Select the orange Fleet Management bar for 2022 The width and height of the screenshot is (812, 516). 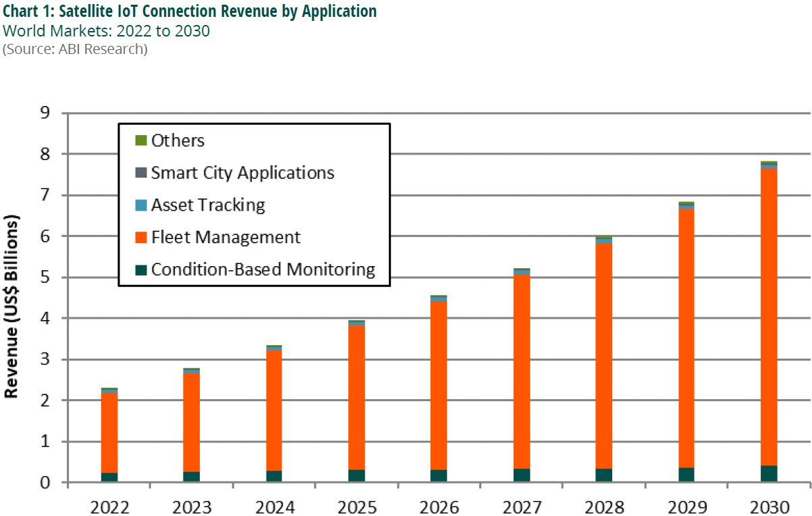coord(109,432)
